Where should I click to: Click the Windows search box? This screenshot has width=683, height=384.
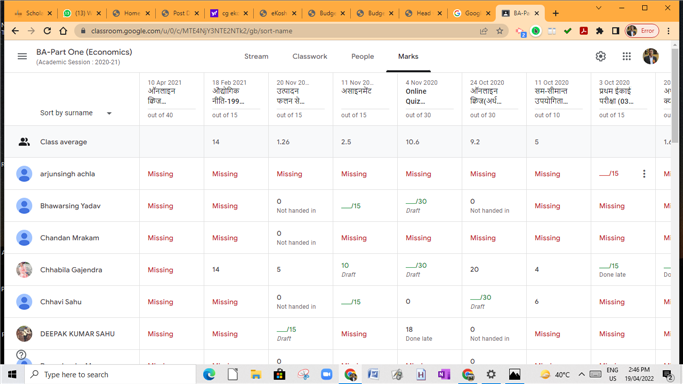click(110, 374)
